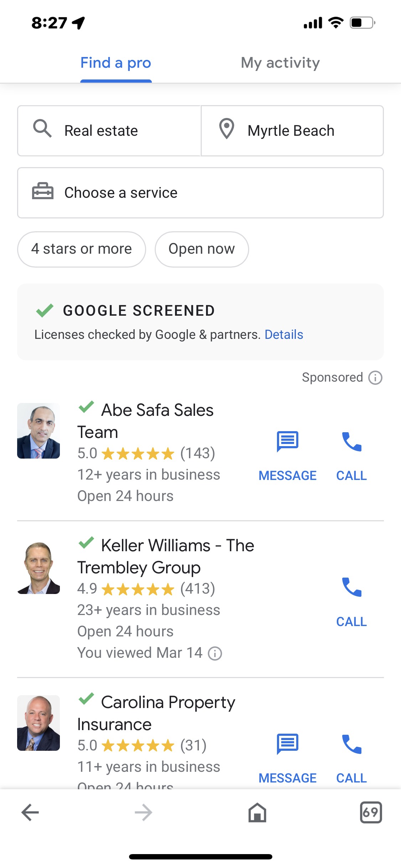Image resolution: width=401 pixels, height=868 pixels.
Task: Open the Keller Williams - The Trembley Group listing
Action: tap(166, 556)
